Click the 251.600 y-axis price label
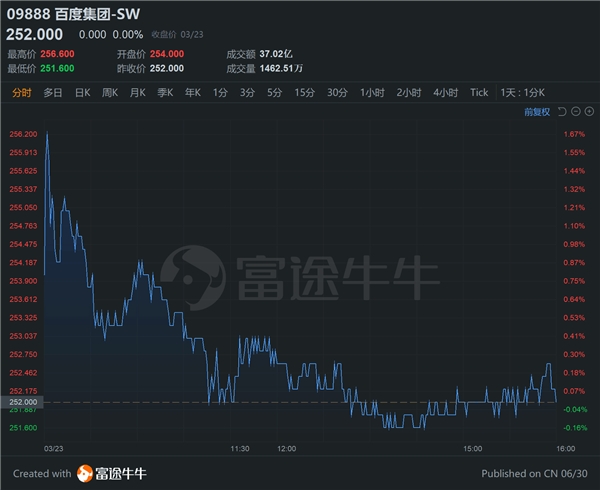Screen dimensions: 600x490 click(23, 428)
